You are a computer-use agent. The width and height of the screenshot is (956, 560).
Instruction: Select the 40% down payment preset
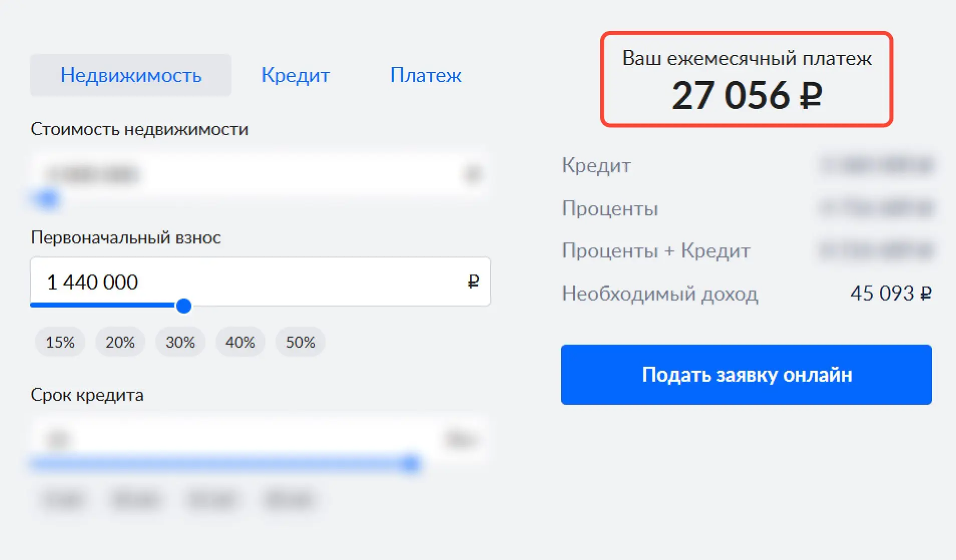point(241,342)
